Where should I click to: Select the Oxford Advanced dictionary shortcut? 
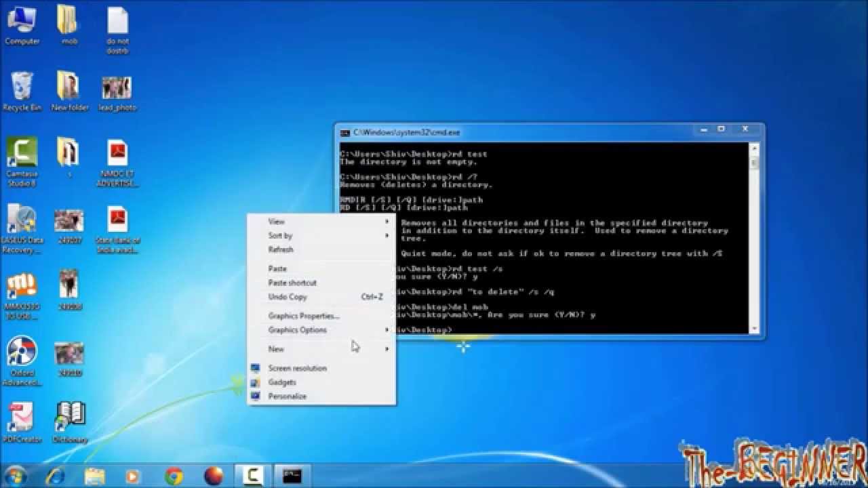point(22,363)
